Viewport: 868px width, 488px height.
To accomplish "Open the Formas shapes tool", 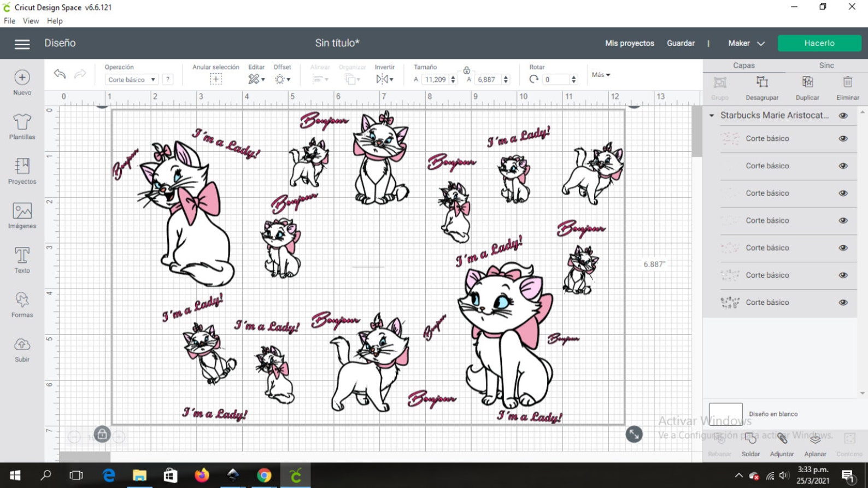I will (22, 304).
